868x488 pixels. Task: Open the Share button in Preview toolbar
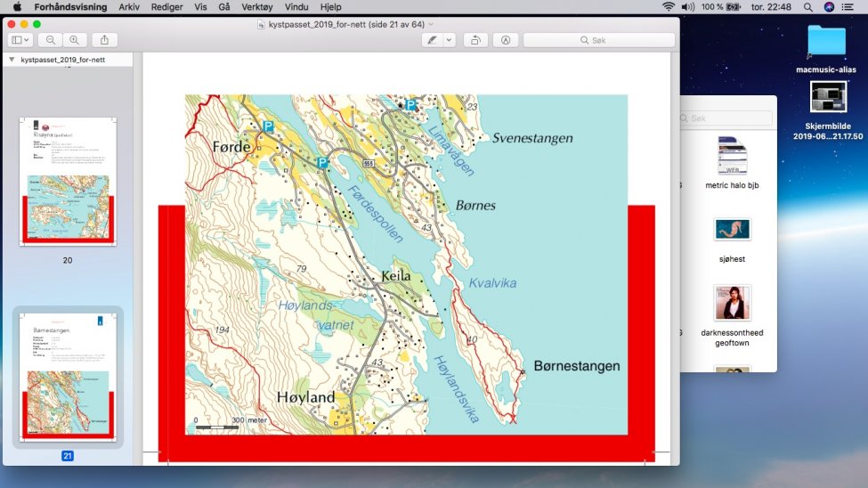pos(104,40)
